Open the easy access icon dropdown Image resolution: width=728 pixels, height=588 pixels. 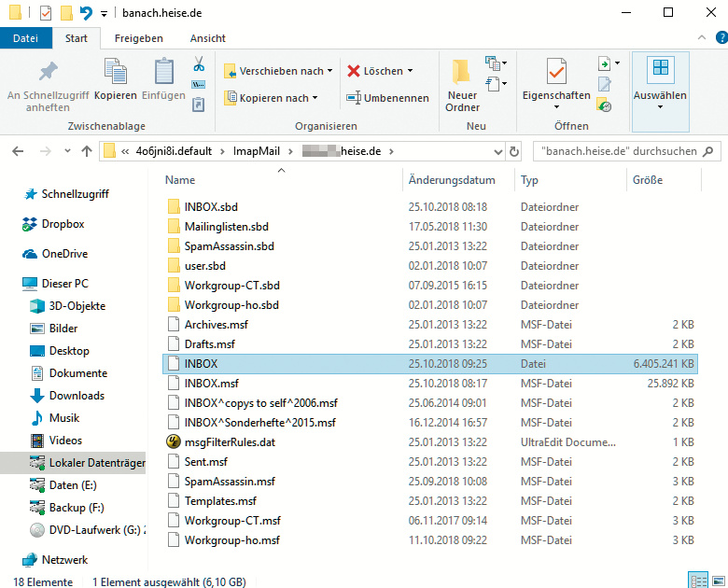point(497,85)
